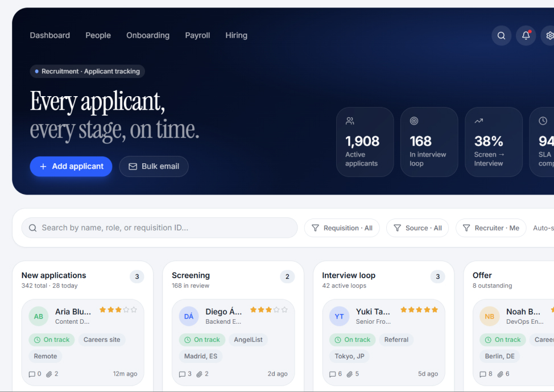554x392 pixels.
Task: Click the AB avatar
Action: coord(39,316)
